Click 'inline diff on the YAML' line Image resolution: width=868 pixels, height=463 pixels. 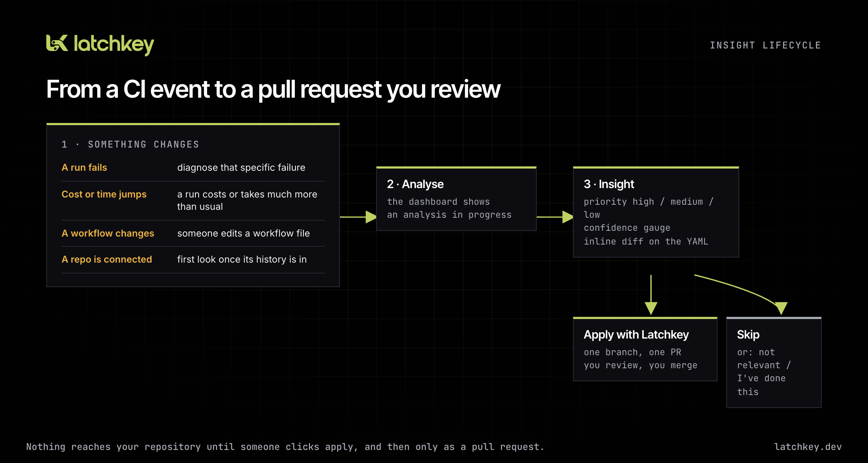pyautogui.click(x=646, y=241)
